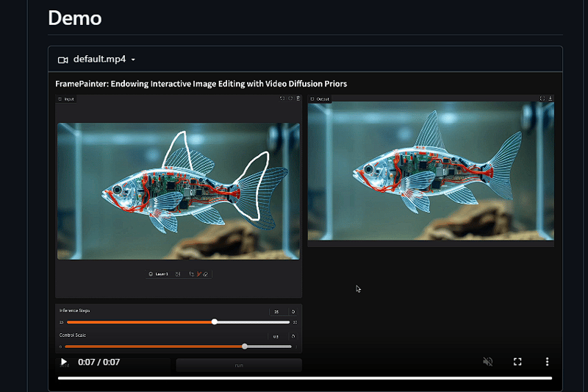Unmute the video with the speaker icon
The width and height of the screenshot is (588, 392).
coord(487,362)
